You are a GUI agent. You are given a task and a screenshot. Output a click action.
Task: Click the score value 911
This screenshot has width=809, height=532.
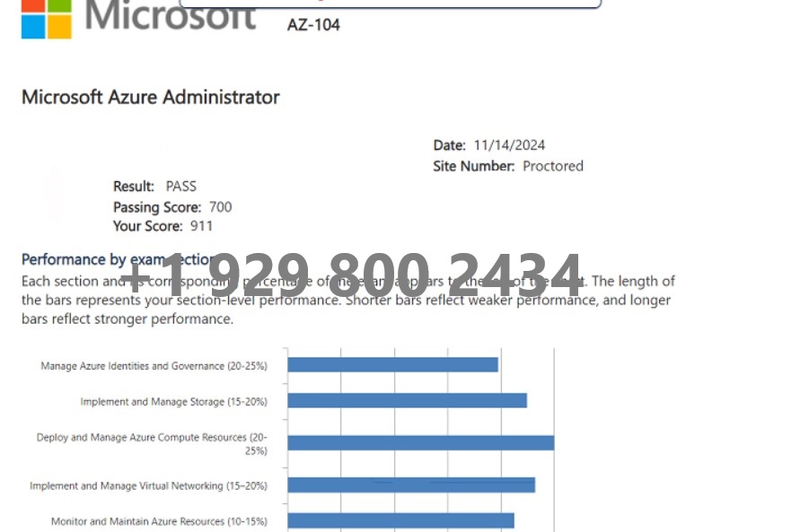[x=201, y=226]
